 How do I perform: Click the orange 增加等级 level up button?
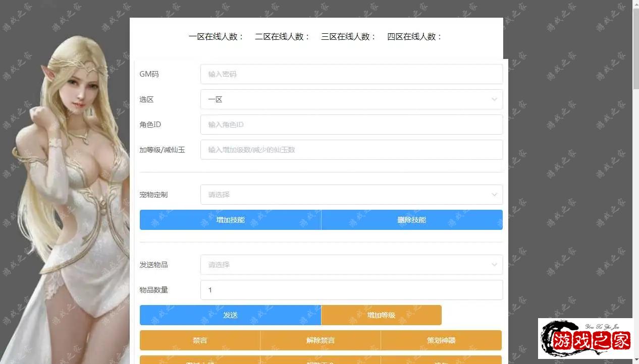(381, 315)
